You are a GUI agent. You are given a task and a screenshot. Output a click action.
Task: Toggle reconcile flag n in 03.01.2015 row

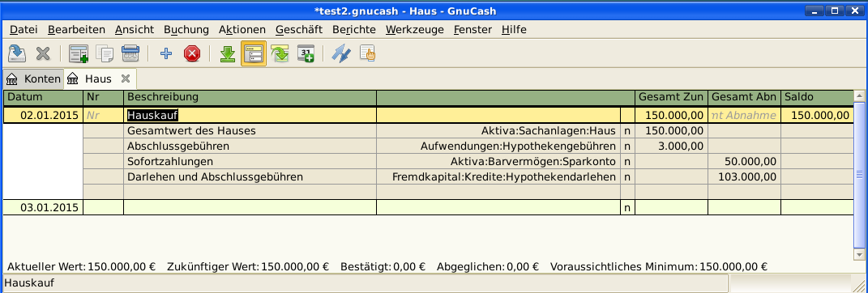627,208
